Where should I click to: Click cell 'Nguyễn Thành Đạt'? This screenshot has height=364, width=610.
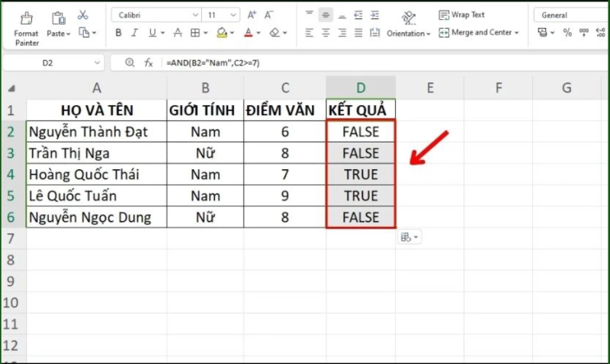point(97,132)
